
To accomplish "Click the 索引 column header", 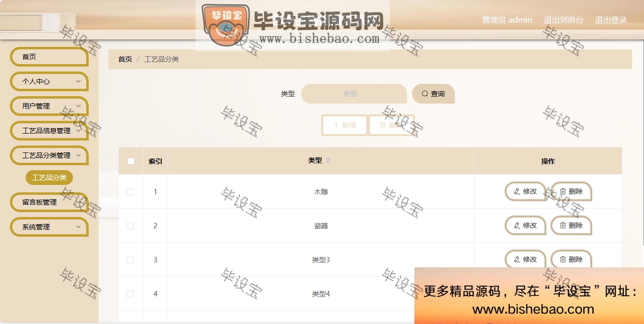I will pyautogui.click(x=155, y=161).
